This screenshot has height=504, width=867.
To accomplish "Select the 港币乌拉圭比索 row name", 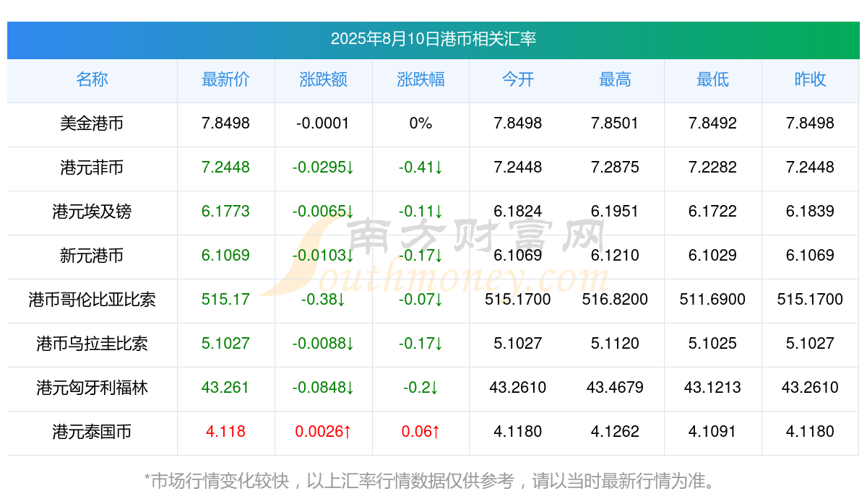I will (x=92, y=344).
